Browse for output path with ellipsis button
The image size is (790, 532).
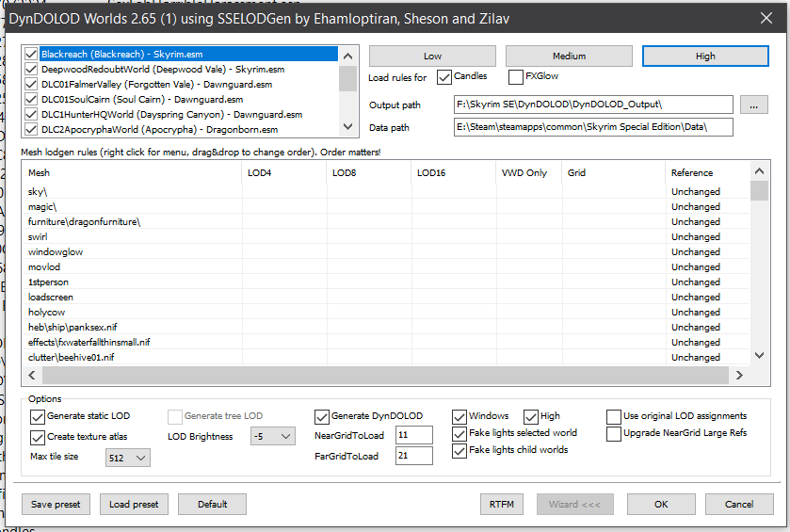click(753, 105)
